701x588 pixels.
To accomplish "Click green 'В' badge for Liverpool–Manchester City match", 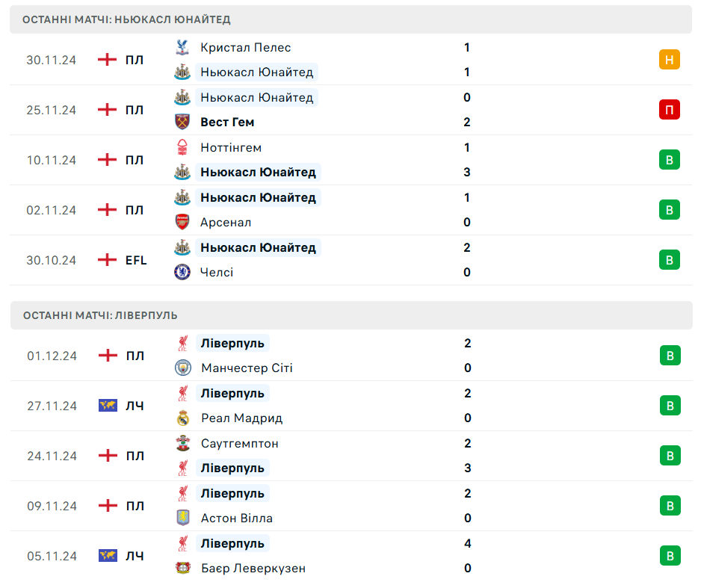I will point(670,356).
